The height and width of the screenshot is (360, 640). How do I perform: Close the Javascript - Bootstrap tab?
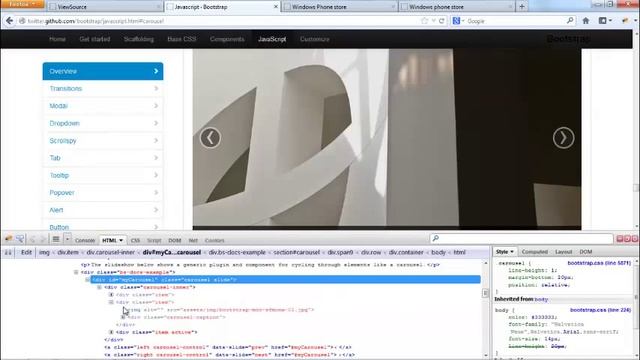(276, 7)
